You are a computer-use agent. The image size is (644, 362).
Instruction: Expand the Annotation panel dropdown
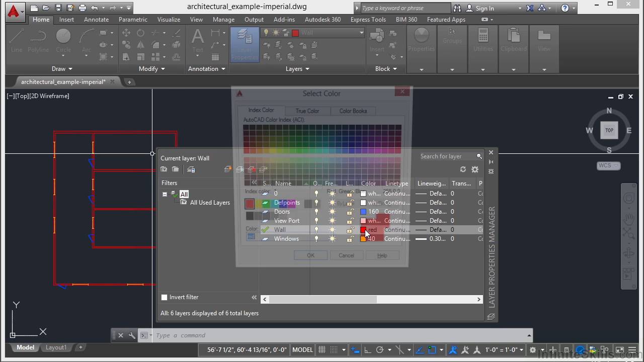point(206,69)
